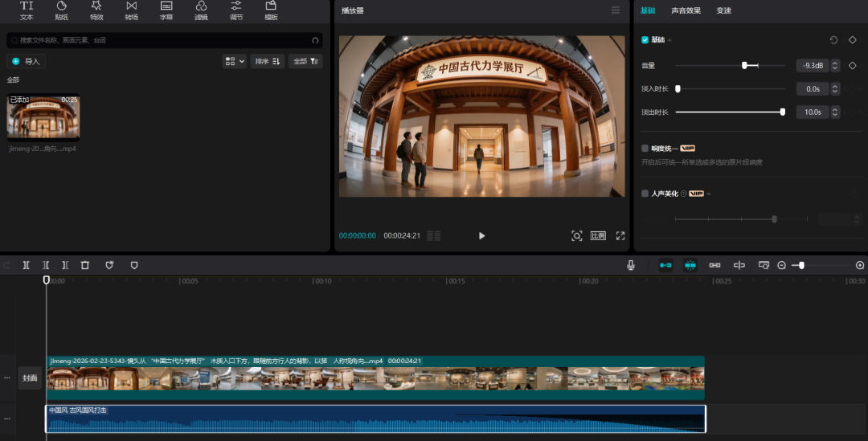The height and width of the screenshot is (441, 868).
Task: Click the delete trash icon in timeline toolbar
Action: [85, 264]
